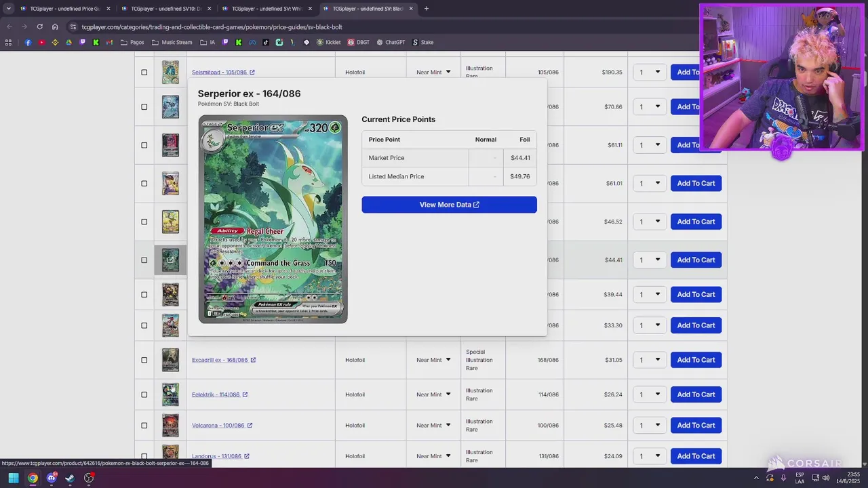Viewport: 868px width, 488px height.
Task: Open the YouTube bookmark icon
Action: pyautogui.click(x=41, y=42)
